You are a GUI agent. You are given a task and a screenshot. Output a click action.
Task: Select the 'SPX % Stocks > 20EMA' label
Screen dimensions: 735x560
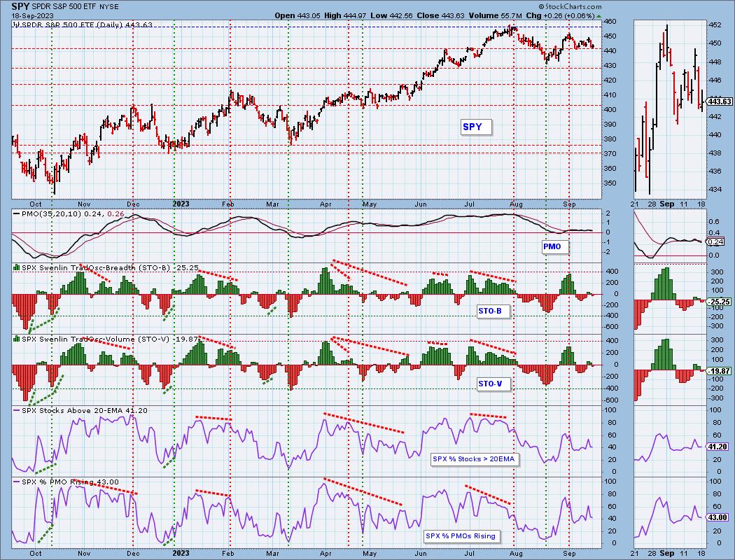(x=475, y=458)
